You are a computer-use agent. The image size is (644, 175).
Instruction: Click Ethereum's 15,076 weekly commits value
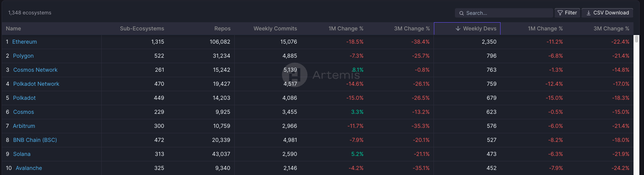click(x=288, y=42)
